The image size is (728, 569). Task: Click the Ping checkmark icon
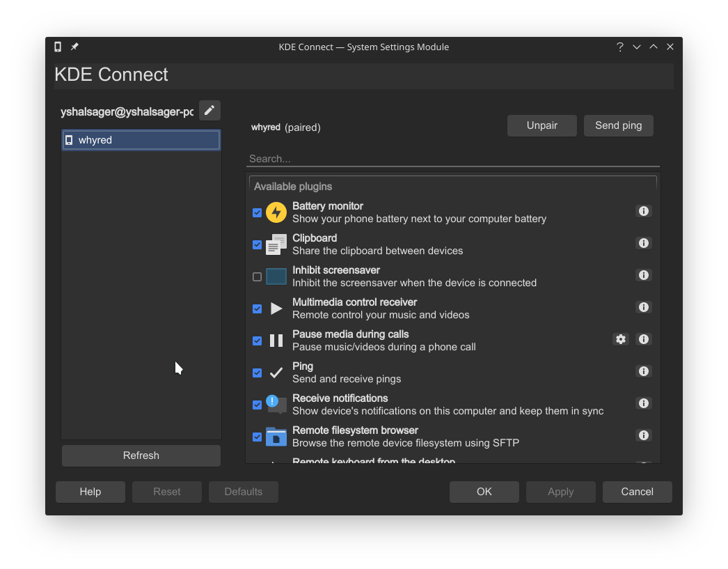(x=276, y=373)
